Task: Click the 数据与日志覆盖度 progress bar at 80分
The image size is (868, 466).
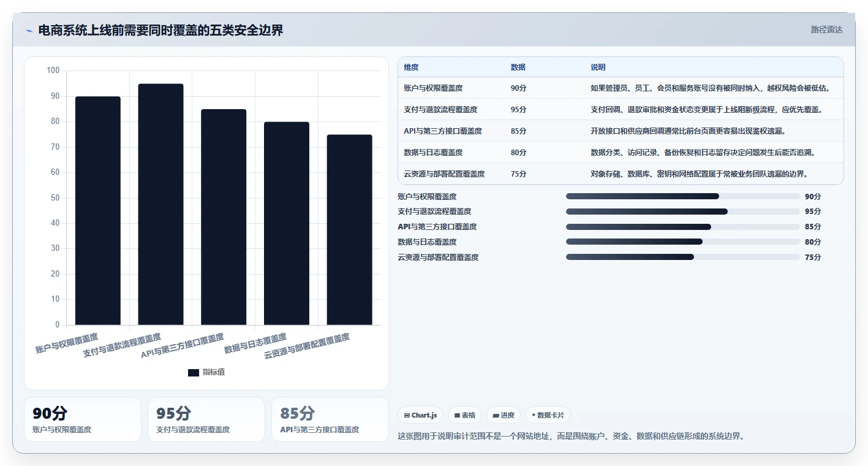Action: click(x=683, y=242)
